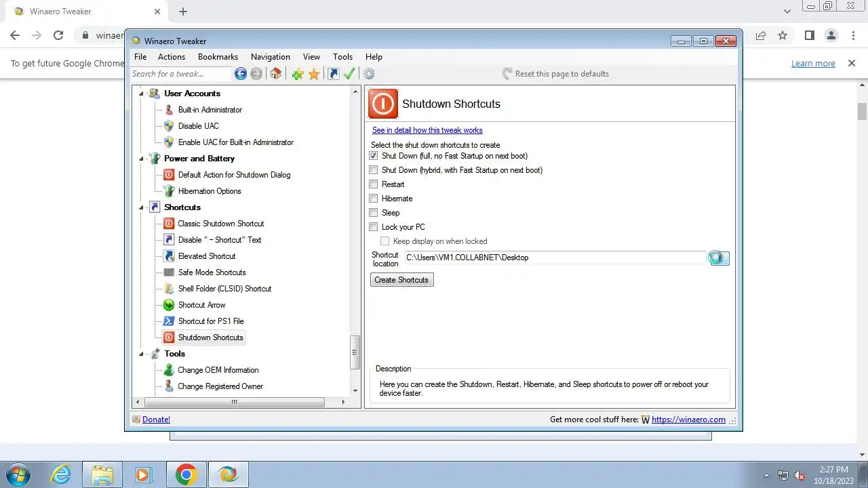
Task: Click Learn more link in Chrome infobar
Action: point(813,64)
